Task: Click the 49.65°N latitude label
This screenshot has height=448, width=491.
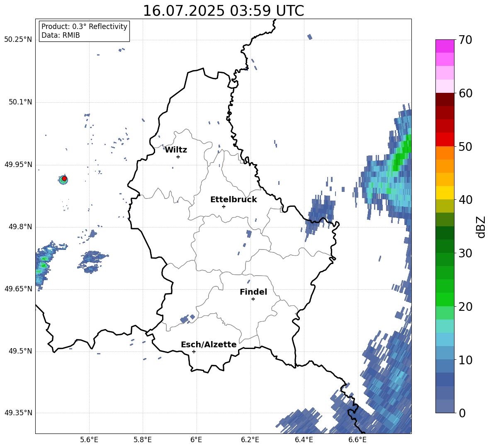Action: point(18,289)
